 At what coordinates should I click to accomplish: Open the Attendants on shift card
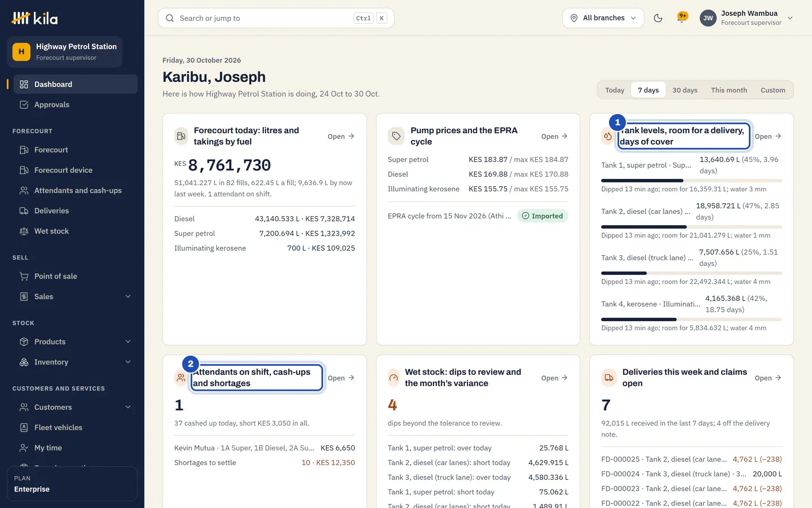341,378
